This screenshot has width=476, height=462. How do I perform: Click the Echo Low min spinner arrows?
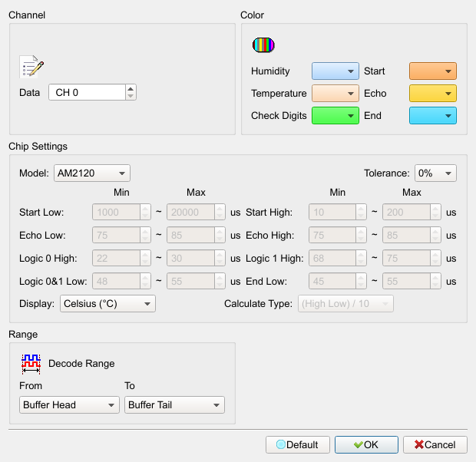[x=145, y=235]
